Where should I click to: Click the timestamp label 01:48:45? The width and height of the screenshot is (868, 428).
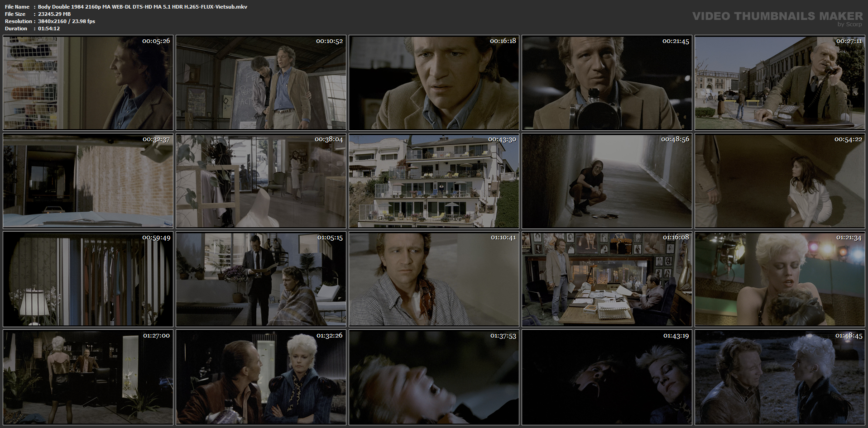tap(849, 336)
